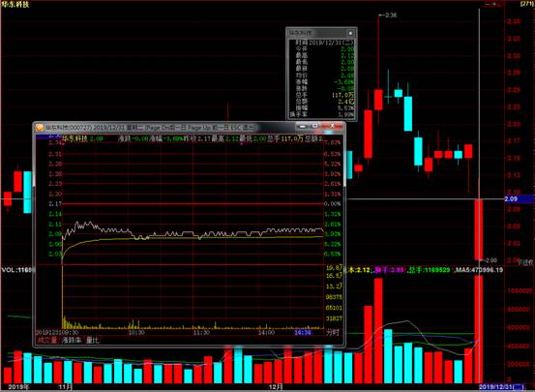Click the 2.00 low price annotation
Viewport: 535px width, 392px height.
(x=491, y=260)
